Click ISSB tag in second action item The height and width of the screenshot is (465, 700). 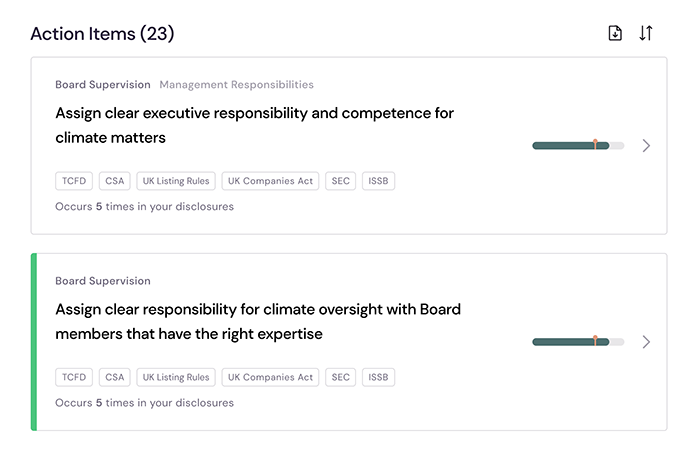click(378, 377)
